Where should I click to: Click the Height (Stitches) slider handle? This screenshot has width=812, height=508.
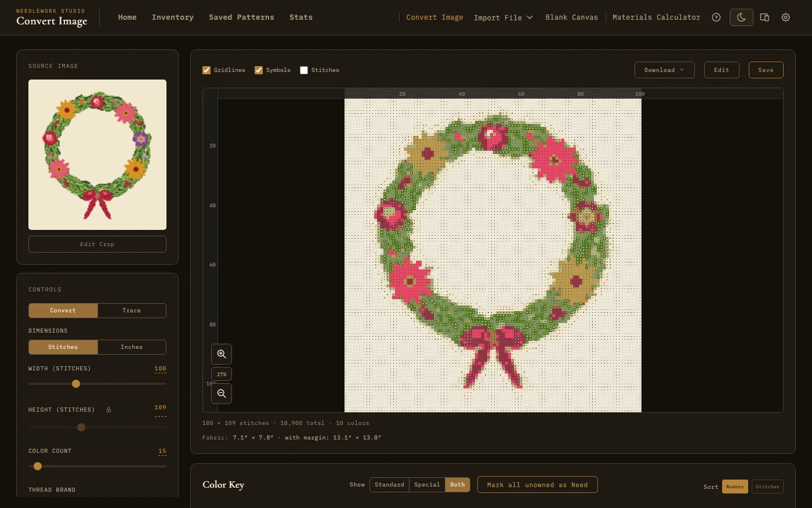[x=81, y=427]
